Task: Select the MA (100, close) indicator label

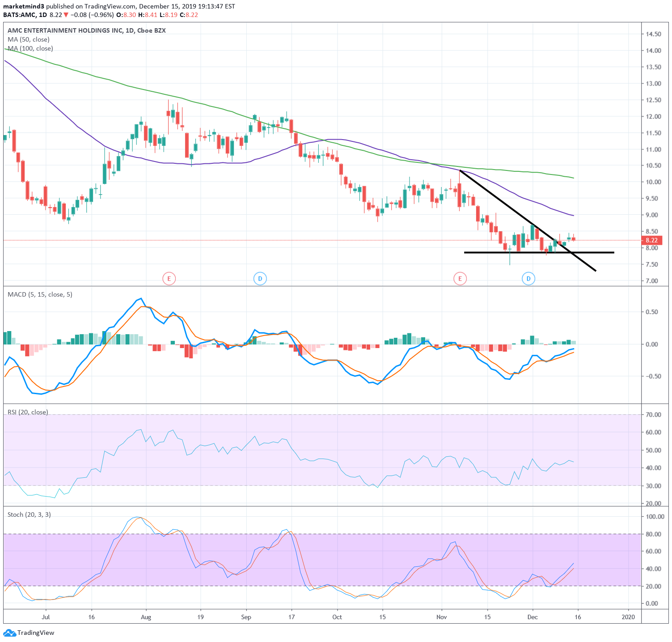Action: tap(30, 48)
